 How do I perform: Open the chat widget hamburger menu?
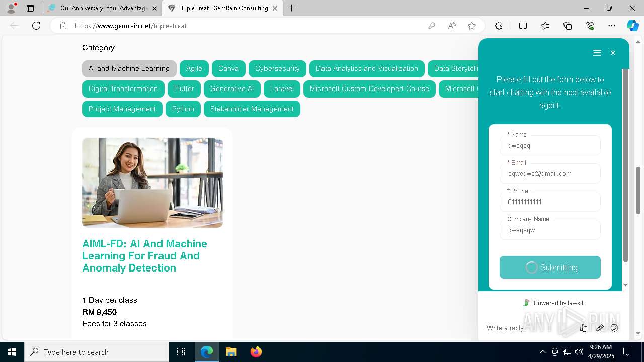[x=597, y=53]
